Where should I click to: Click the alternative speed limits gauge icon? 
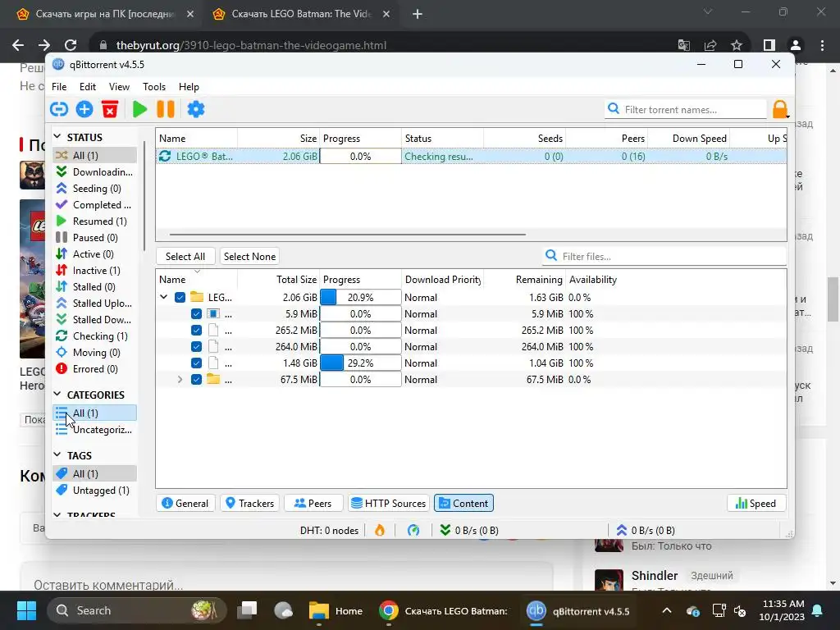click(413, 531)
